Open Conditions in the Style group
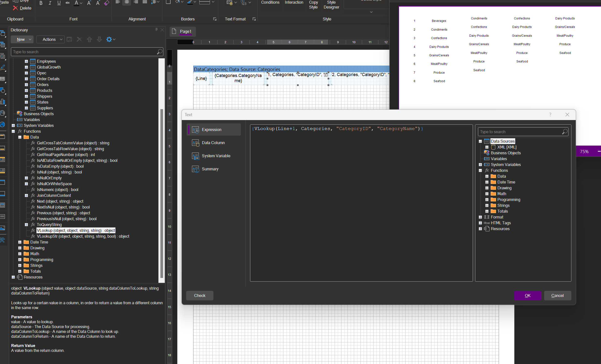The height and width of the screenshot is (364, 601). [270, 2]
